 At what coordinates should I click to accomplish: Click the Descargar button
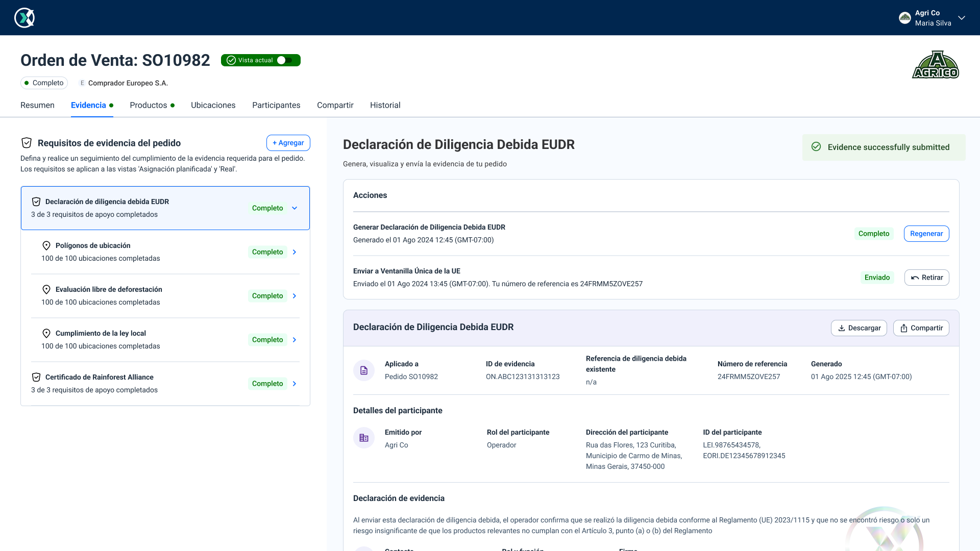[x=859, y=328]
